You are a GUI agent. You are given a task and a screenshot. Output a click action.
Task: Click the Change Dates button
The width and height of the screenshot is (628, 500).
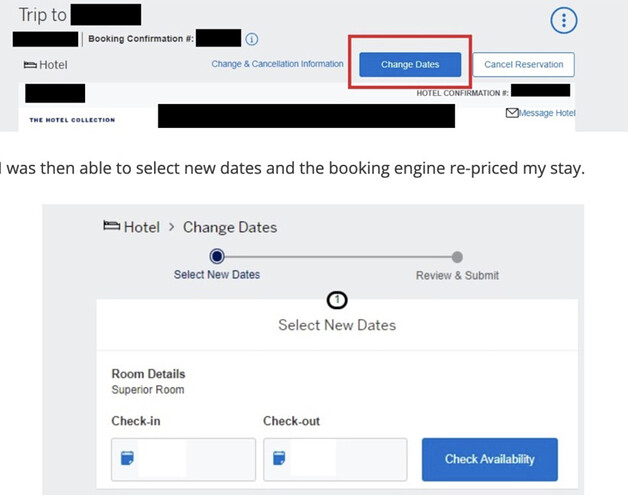click(410, 65)
